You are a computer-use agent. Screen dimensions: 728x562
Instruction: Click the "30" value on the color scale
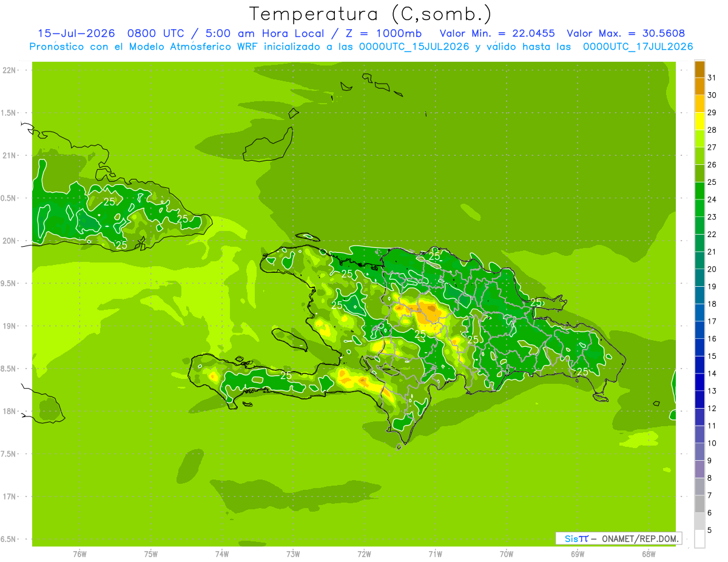[x=712, y=95]
